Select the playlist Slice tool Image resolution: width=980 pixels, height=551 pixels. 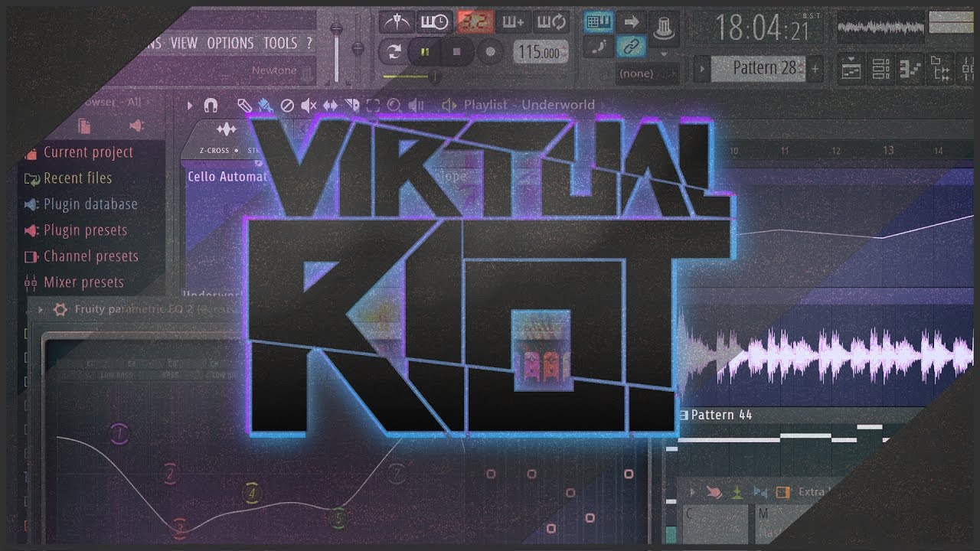coord(351,105)
